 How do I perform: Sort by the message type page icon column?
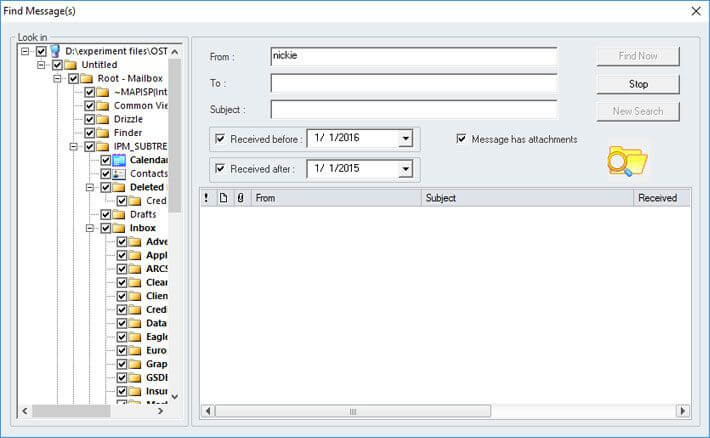tap(223, 198)
